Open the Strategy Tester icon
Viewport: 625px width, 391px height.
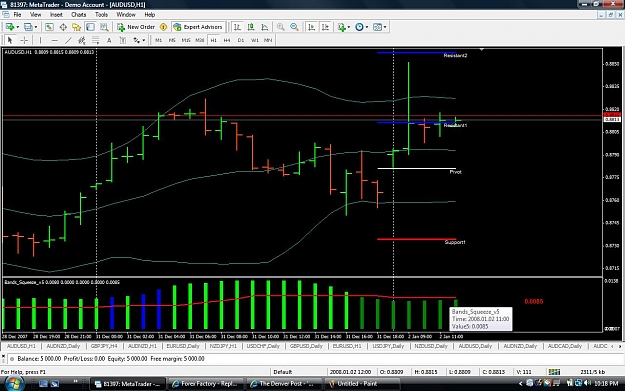pyautogui.click(x=104, y=27)
